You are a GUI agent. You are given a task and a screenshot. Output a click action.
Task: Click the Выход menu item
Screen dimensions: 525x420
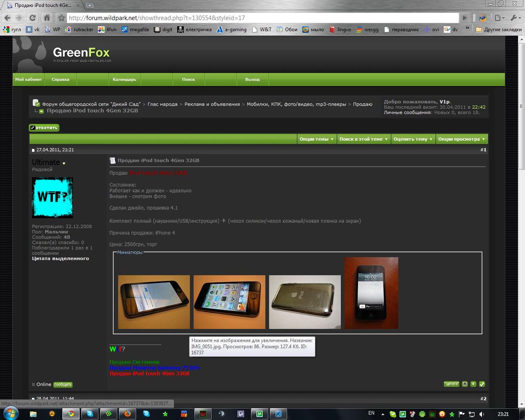(253, 80)
